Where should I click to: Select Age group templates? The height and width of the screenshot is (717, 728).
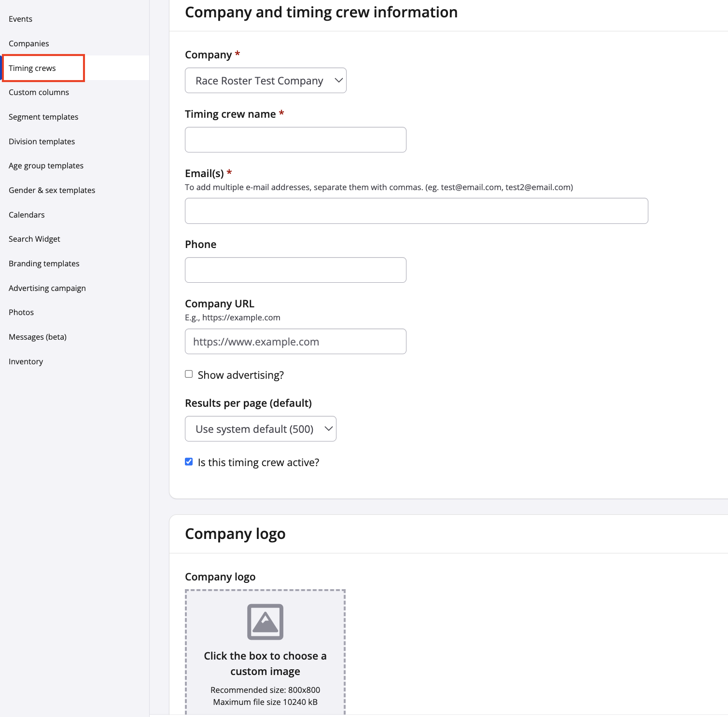point(46,165)
